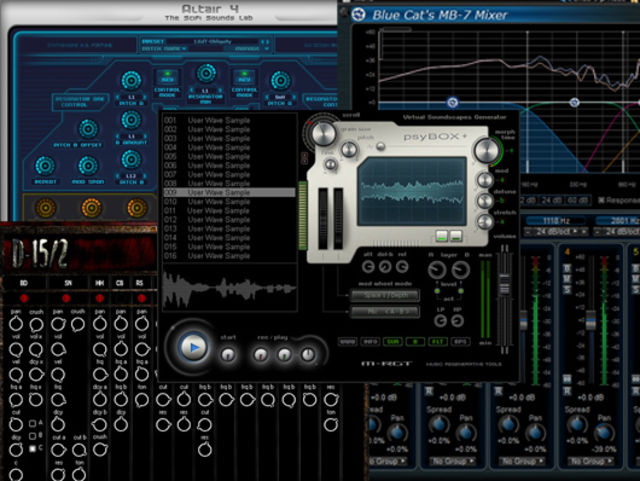The height and width of the screenshot is (481, 640).
Task: Click the info button in psyBOX
Action: coord(370,341)
